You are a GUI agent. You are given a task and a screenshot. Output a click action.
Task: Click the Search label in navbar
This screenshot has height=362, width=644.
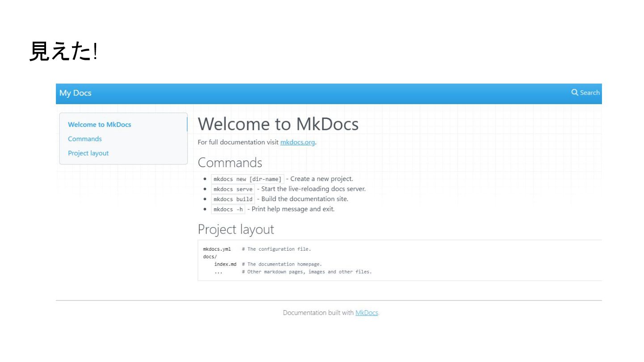[590, 93]
